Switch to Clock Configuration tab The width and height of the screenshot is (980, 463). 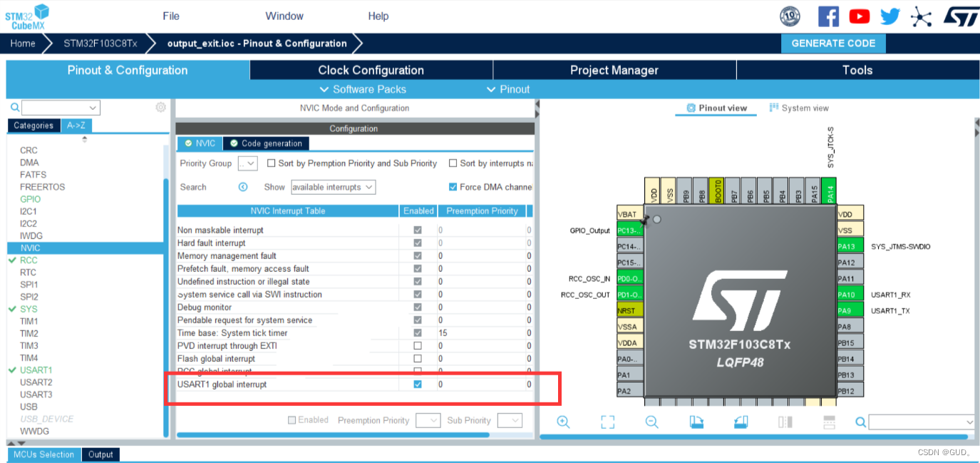click(371, 70)
